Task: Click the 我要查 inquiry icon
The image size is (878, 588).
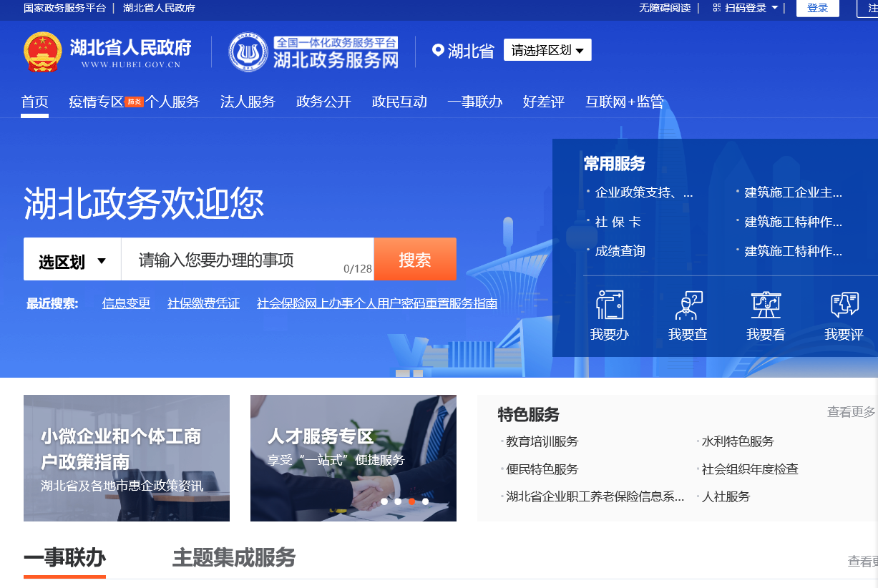Action: [688, 305]
